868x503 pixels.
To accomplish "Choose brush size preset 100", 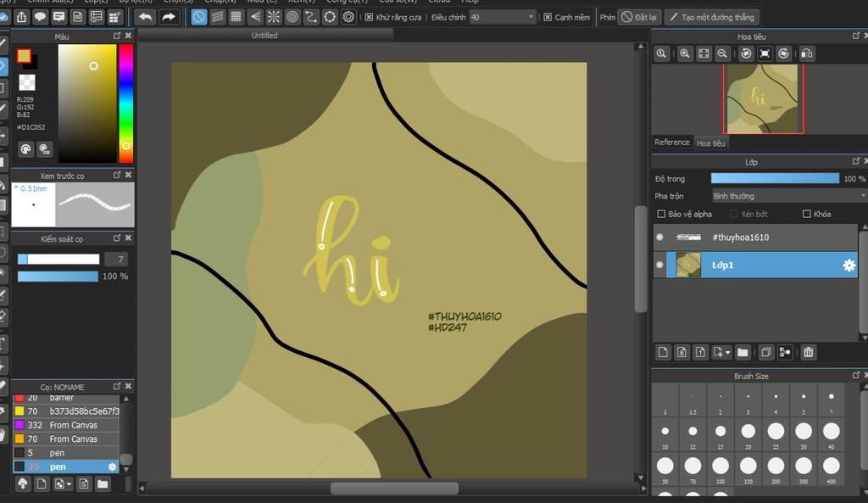I will tap(721, 469).
